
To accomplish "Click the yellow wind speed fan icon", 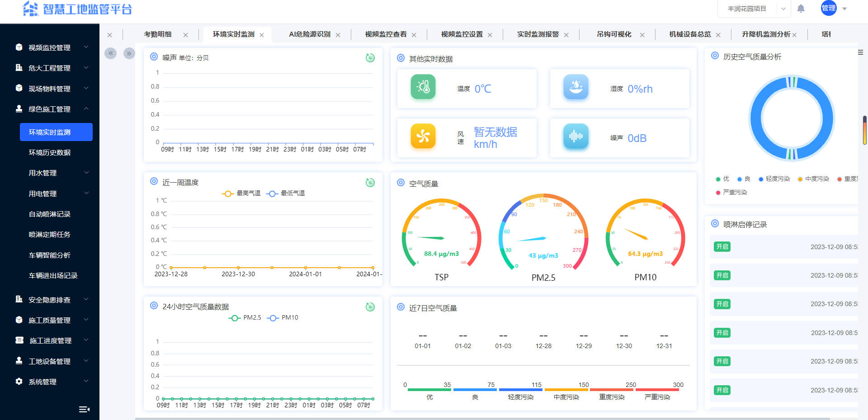I will point(423,136).
